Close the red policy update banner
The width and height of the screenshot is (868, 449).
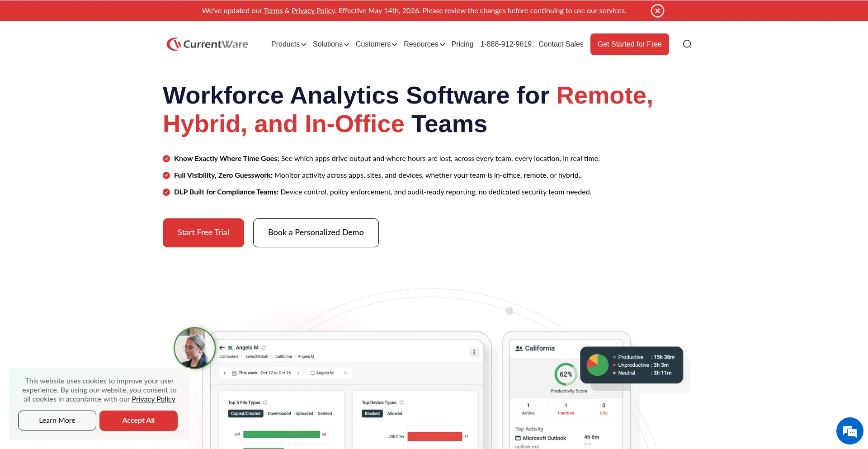[x=657, y=10]
